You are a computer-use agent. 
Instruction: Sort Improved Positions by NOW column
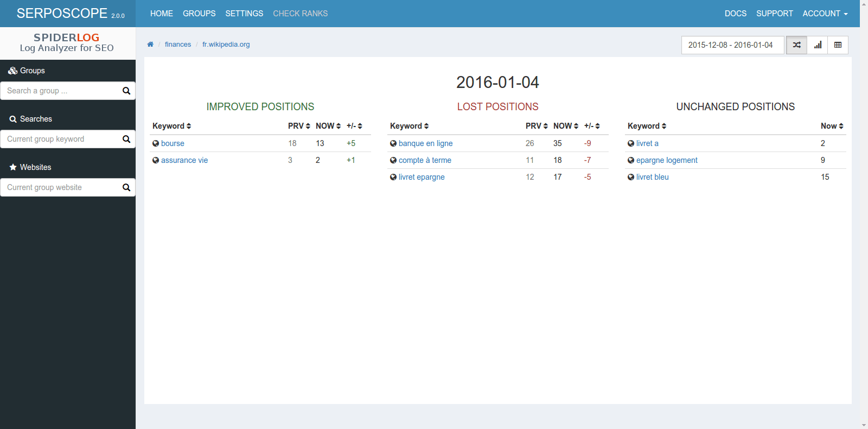click(x=328, y=126)
